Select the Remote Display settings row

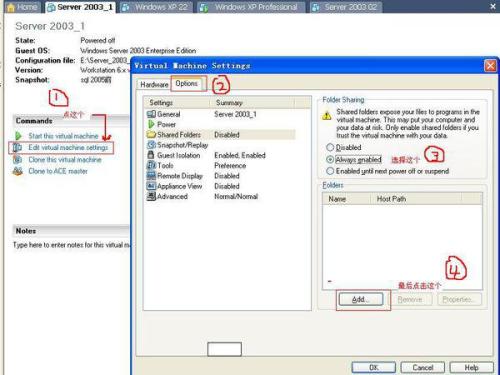click(220, 175)
